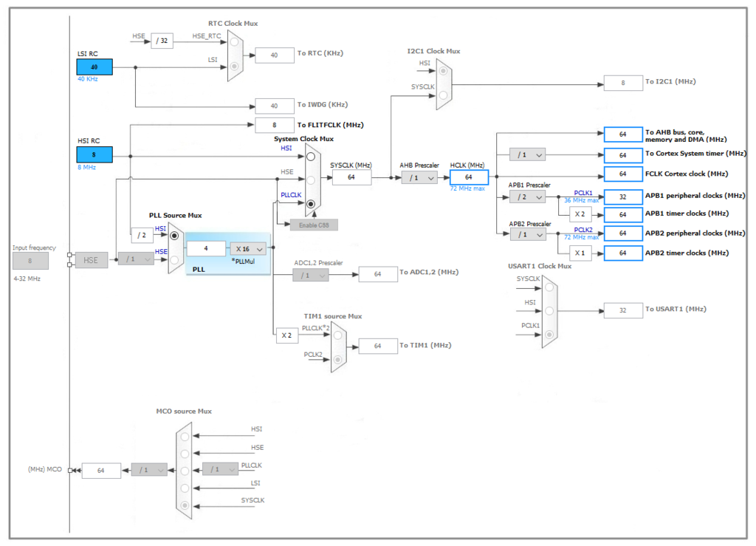Select HSI input in the PLL Source Mux
The width and height of the screenshot is (756, 546).
174,236
